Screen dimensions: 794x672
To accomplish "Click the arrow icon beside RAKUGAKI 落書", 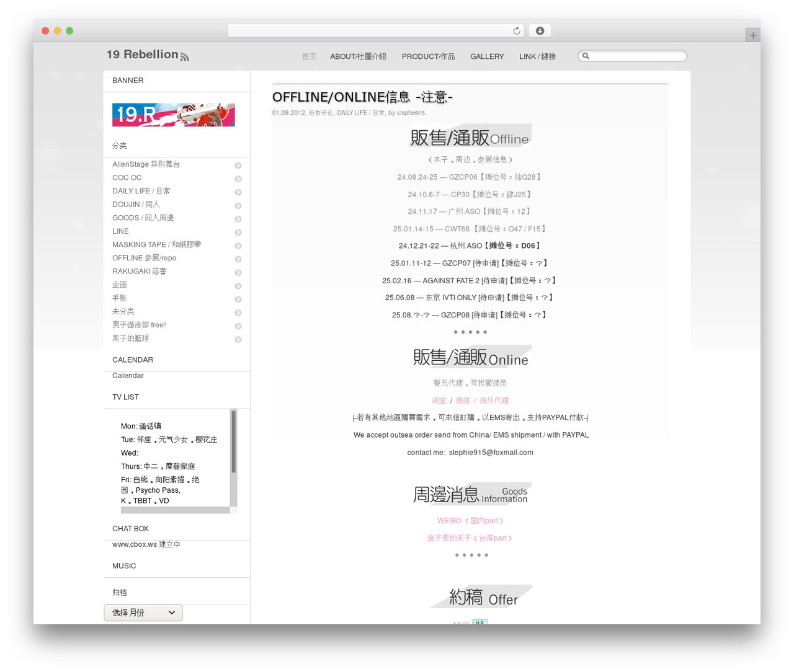I will tap(238, 273).
